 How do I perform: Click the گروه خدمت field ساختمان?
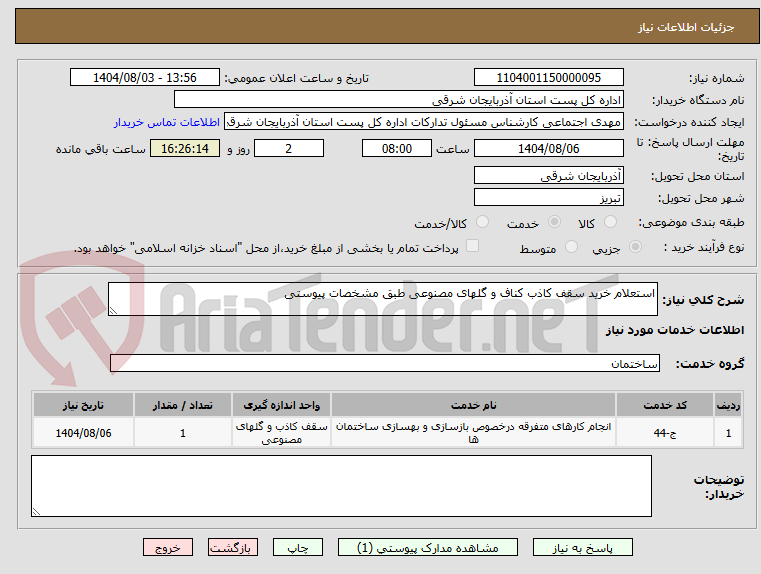click(385, 363)
